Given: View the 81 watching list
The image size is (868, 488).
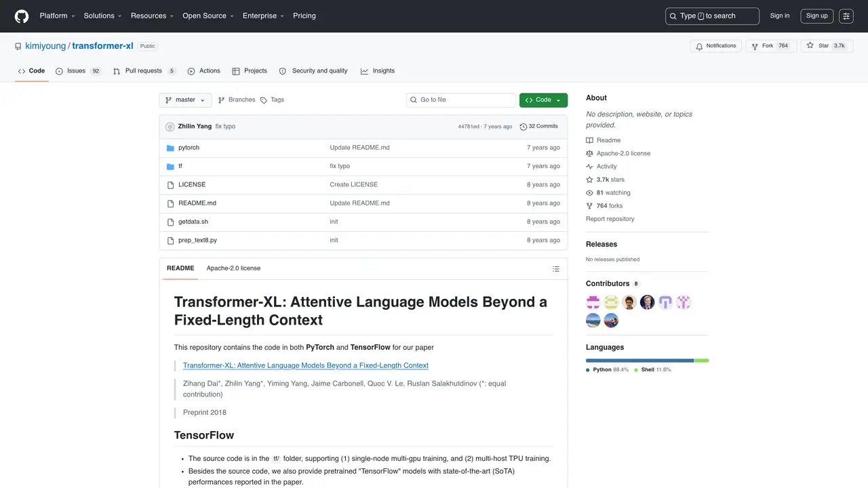Looking at the screenshot, I should coord(608,193).
